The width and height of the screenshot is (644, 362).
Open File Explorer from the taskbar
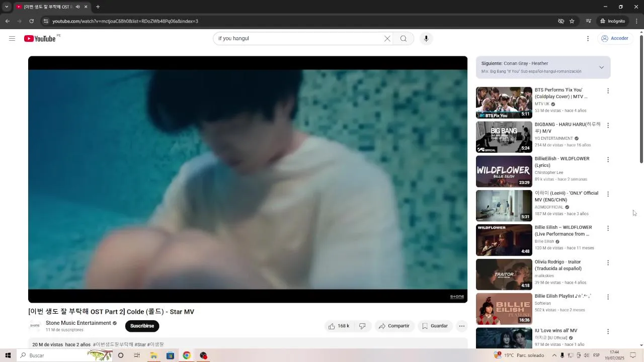[x=153, y=355]
